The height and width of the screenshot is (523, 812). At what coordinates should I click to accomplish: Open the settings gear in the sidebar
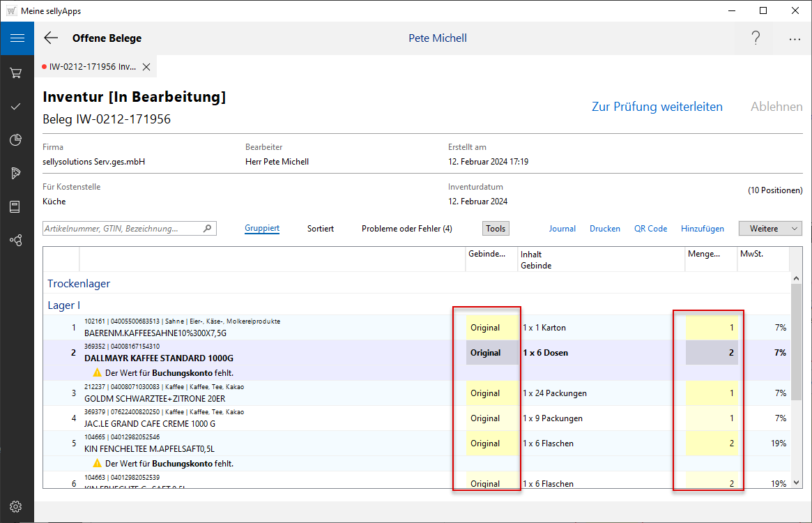pyautogui.click(x=17, y=506)
